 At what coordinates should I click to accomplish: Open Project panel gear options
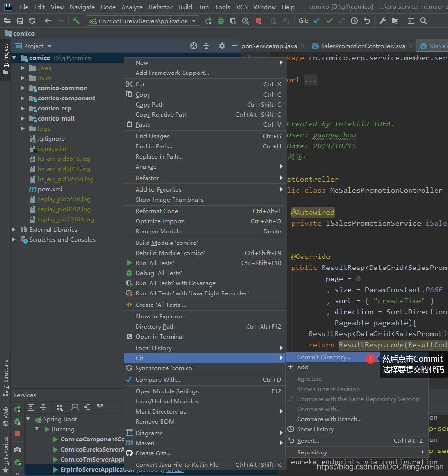pyautogui.click(x=222, y=46)
